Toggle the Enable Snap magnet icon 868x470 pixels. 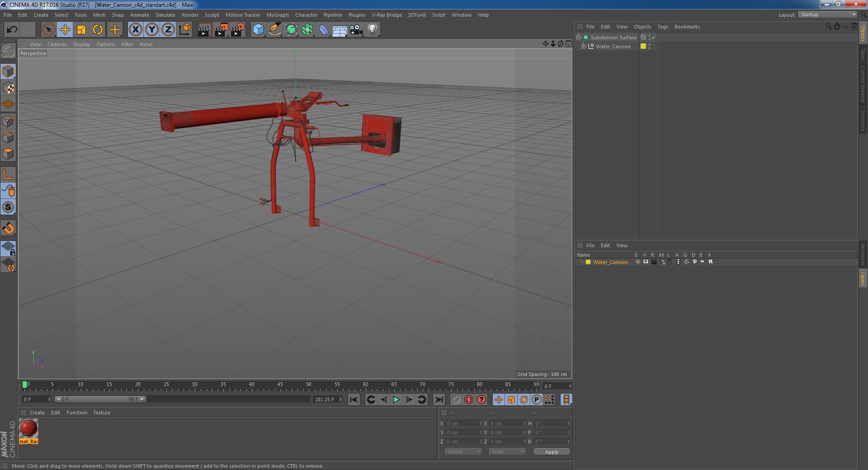pos(9,228)
